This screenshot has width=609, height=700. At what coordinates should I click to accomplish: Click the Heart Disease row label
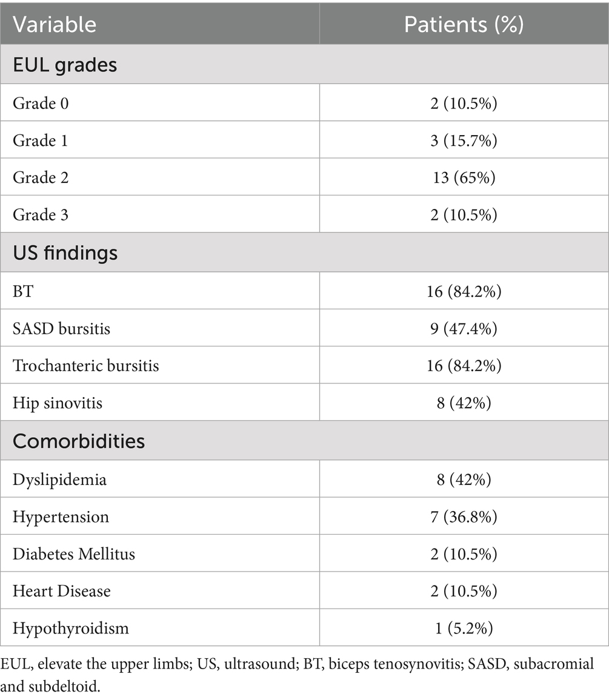click(x=61, y=590)
